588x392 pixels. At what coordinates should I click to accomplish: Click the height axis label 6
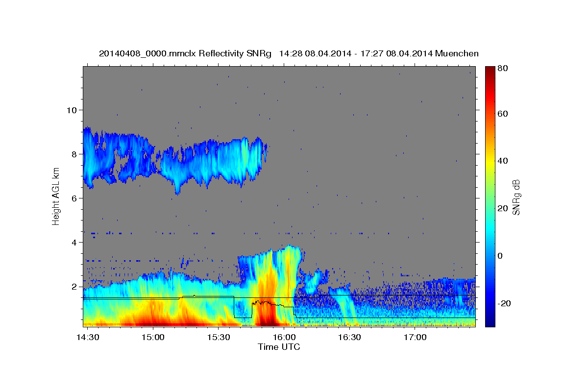[x=75, y=198]
